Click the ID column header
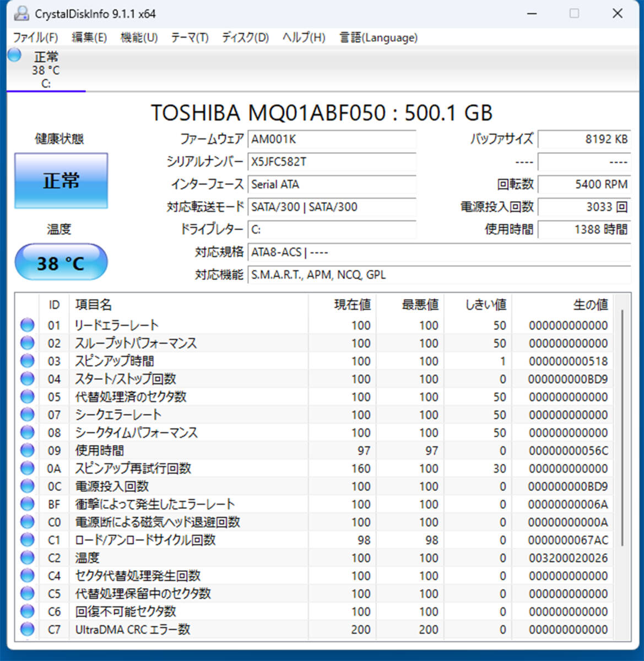The width and height of the screenshot is (644, 661). click(54, 305)
